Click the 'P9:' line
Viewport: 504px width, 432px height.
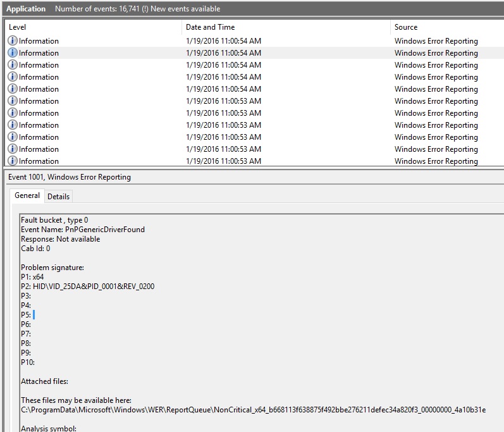26,353
